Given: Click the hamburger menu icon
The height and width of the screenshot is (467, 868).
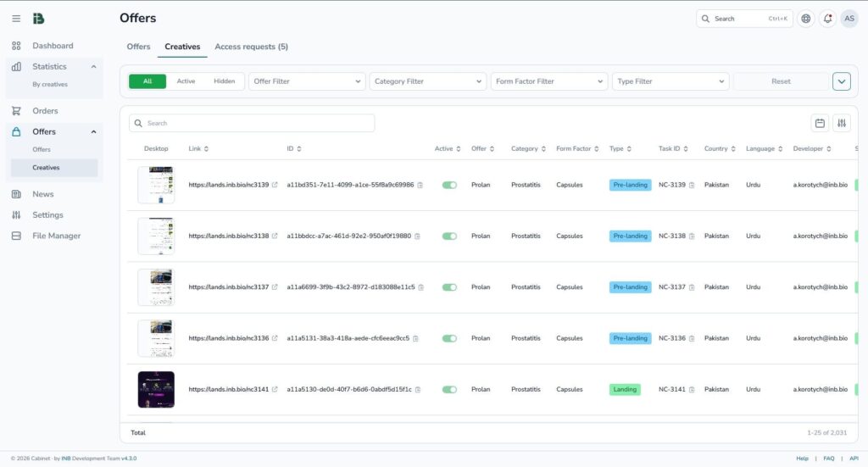Looking at the screenshot, I should [x=16, y=19].
